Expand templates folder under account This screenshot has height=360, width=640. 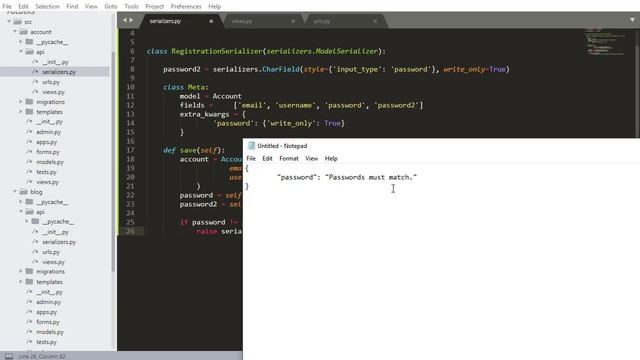tap(21, 111)
